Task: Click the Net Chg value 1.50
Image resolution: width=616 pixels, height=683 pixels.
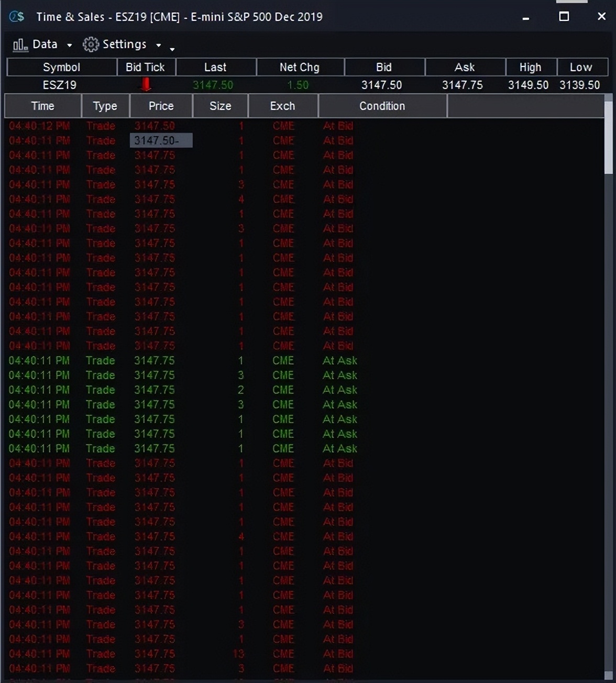Action: pyautogui.click(x=298, y=85)
